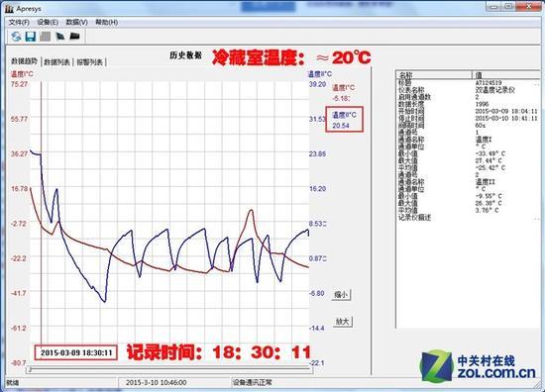
Task: Click the ellipsis button in the 记录仪描述 row
Action: [x=537, y=219]
